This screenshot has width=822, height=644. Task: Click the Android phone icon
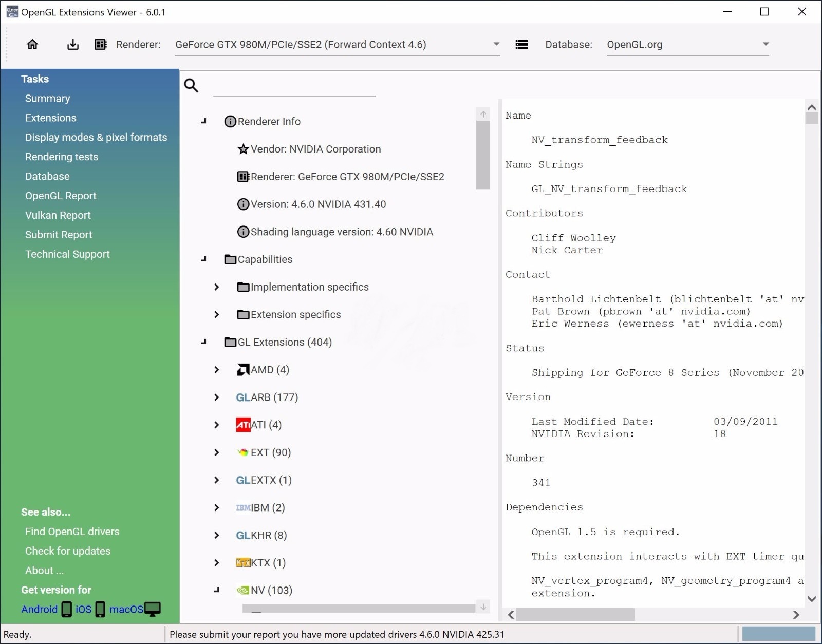click(67, 609)
